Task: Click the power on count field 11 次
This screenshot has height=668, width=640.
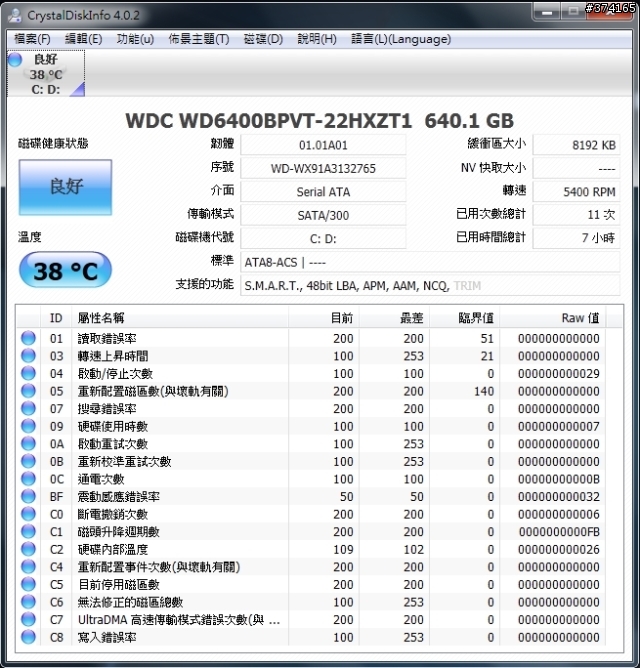Action: pyautogui.click(x=577, y=215)
